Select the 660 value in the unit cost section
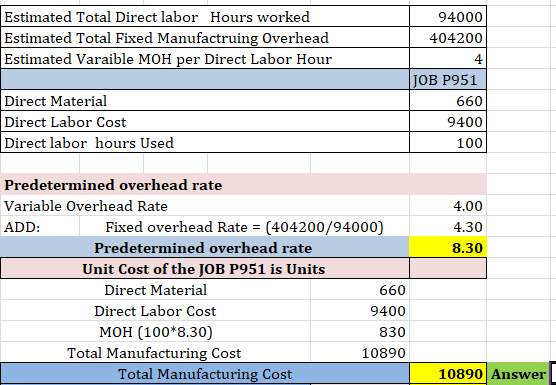 [x=360, y=290]
